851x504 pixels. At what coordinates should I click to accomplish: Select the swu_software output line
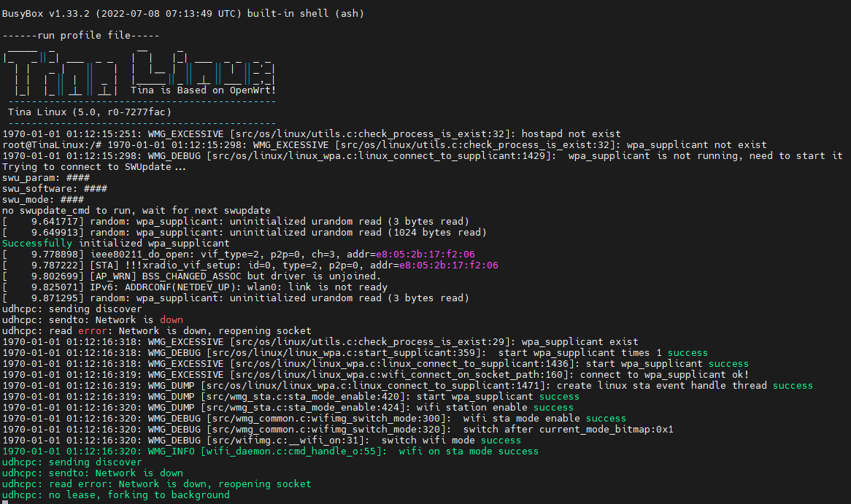[54, 189]
